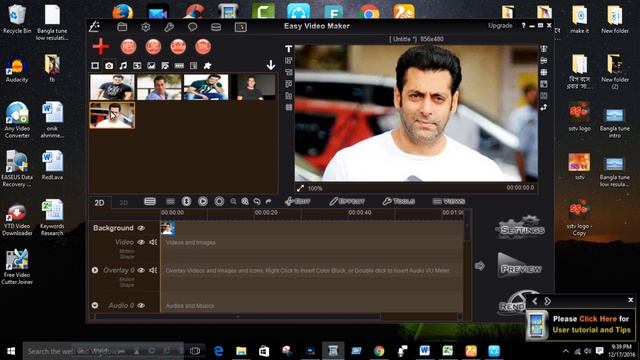640x360 pixels.
Task: Click the swap arrows icon right of preview
Action: [x=544, y=107]
